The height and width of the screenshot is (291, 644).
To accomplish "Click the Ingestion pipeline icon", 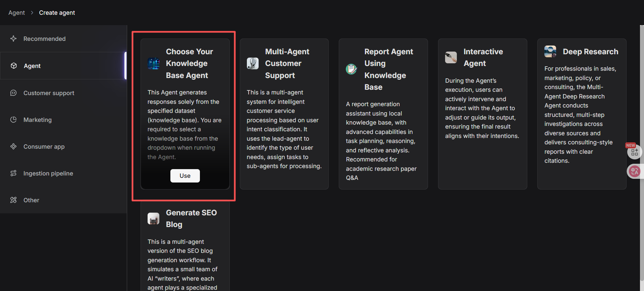I will click(x=13, y=173).
